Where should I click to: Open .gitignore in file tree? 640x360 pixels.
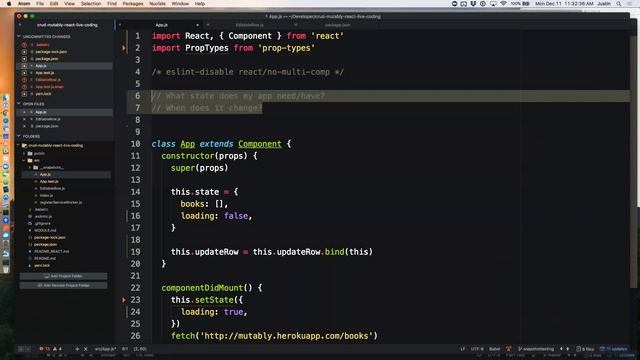click(42, 224)
